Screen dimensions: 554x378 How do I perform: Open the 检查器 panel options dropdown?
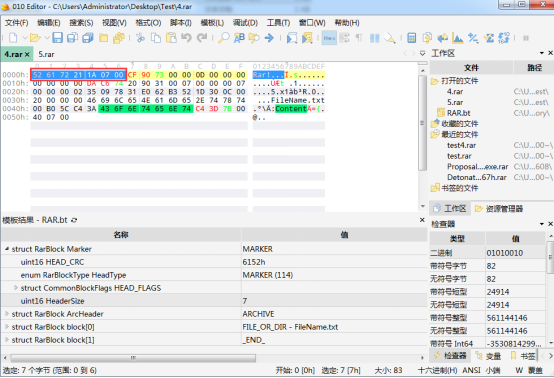(542, 224)
